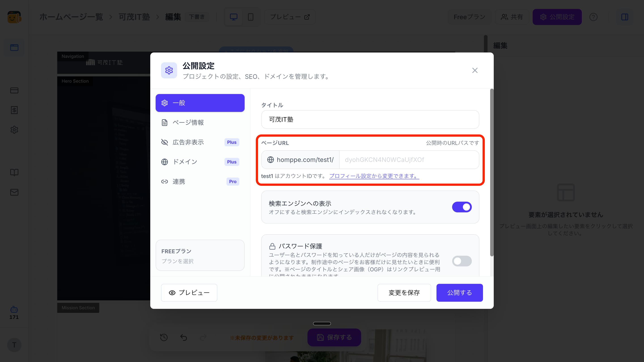The height and width of the screenshot is (362, 644).
Task: Click the タイトル input field with 可茂IT塾
Action: (x=370, y=119)
